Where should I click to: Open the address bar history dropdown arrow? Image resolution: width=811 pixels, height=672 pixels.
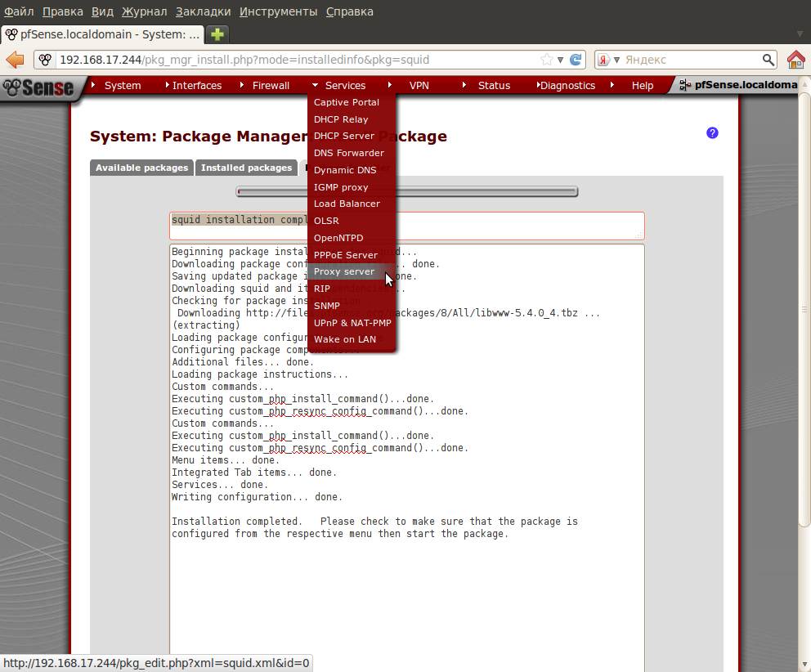(560, 60)
